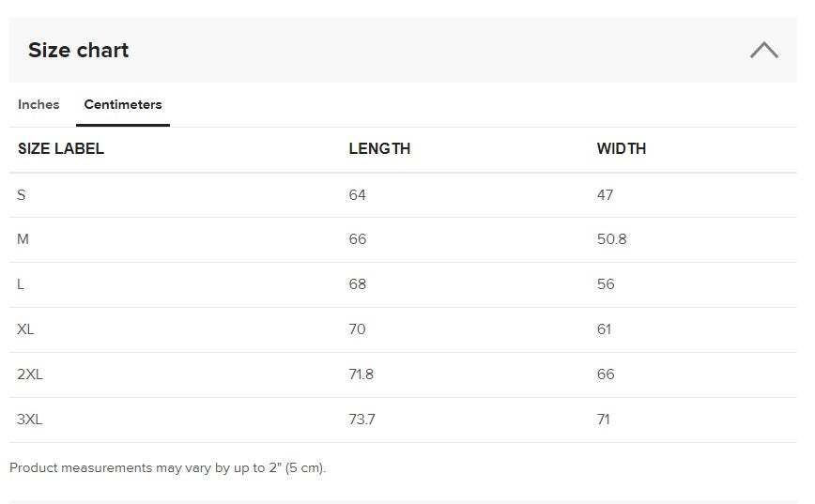Click the Size chart heading
Screen dimensions: 815x504
pos(78,51)
